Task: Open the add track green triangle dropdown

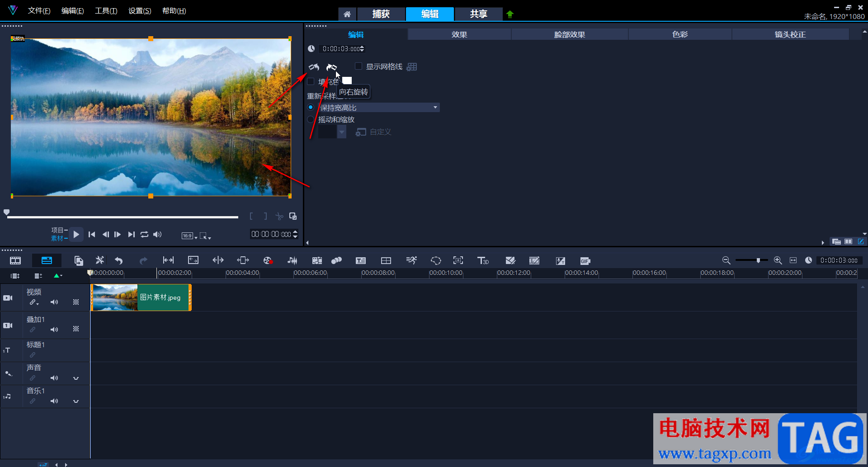Action: 58,275
